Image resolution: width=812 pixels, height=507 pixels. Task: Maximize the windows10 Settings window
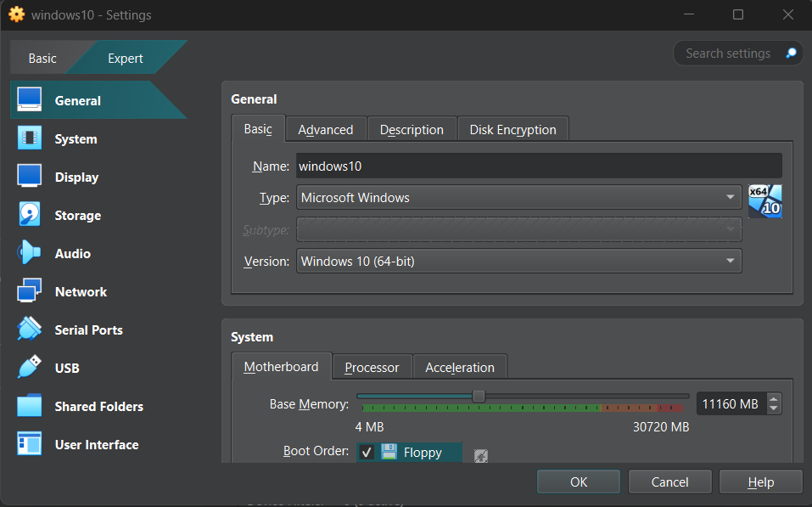coord(738,14)
